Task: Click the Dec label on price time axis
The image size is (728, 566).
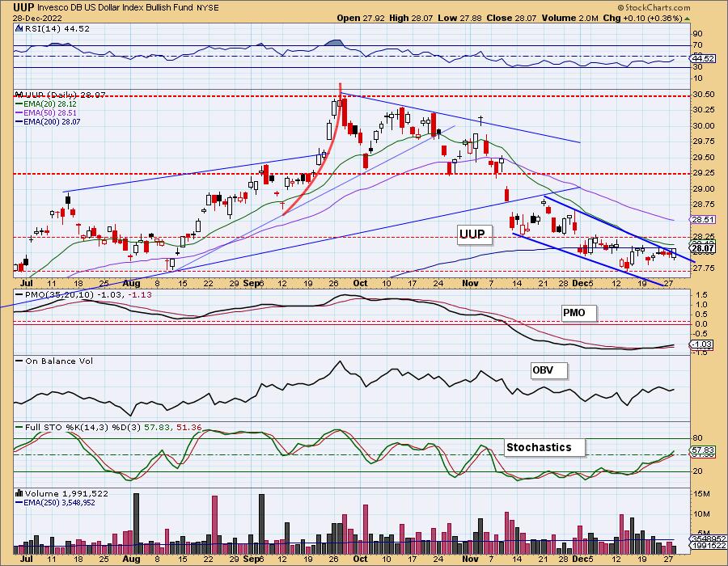Action: tap(579, 283)
